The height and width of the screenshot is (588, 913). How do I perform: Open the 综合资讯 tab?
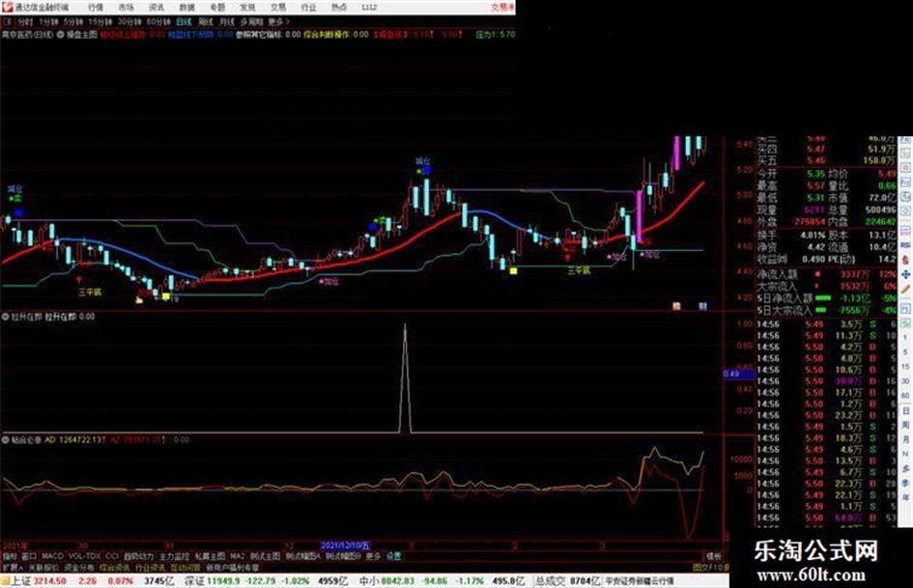[x=115, y=567]
